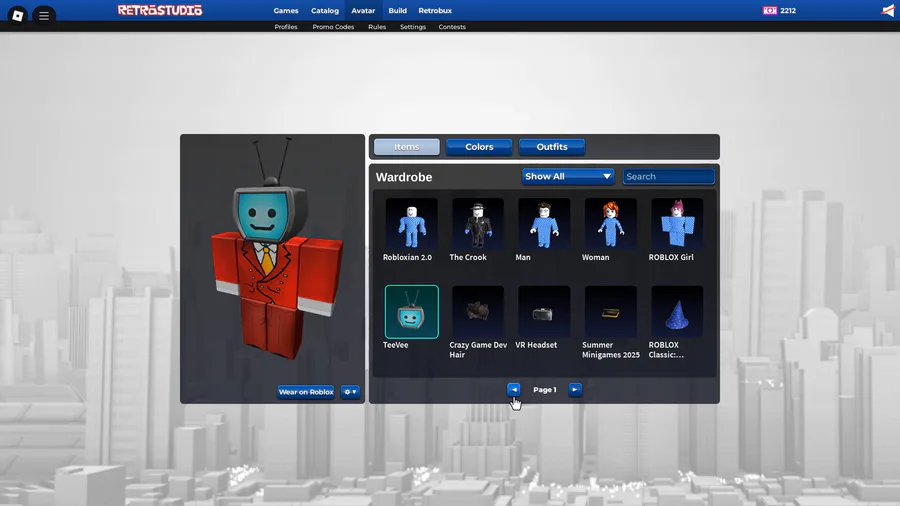Image resolution: width=900 pixels, height=506 pixels.
Task: Equip the Summer Minigames 2025 item
Action: click(611, 312)
